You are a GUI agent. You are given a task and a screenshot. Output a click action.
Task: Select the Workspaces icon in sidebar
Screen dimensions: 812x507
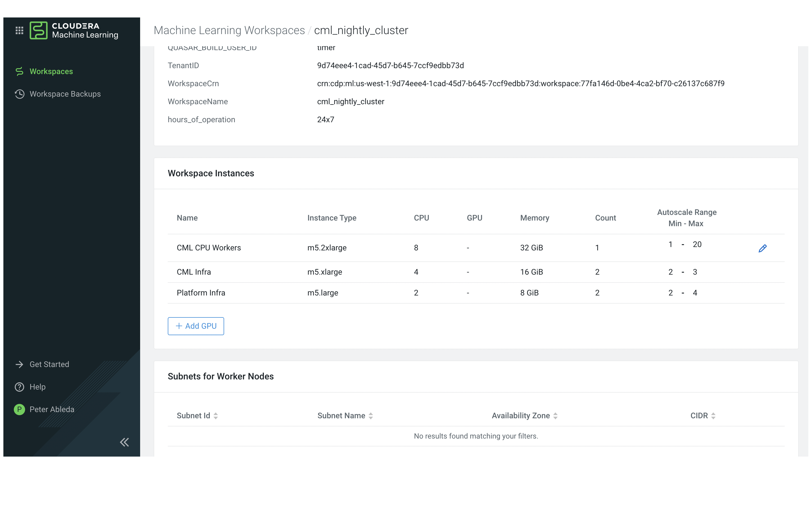(19, 71)
